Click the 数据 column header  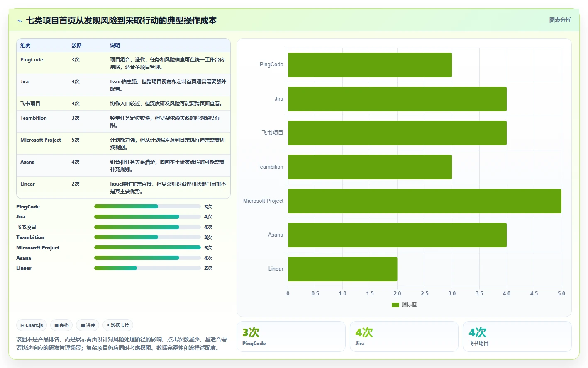[x=76, y=46]
